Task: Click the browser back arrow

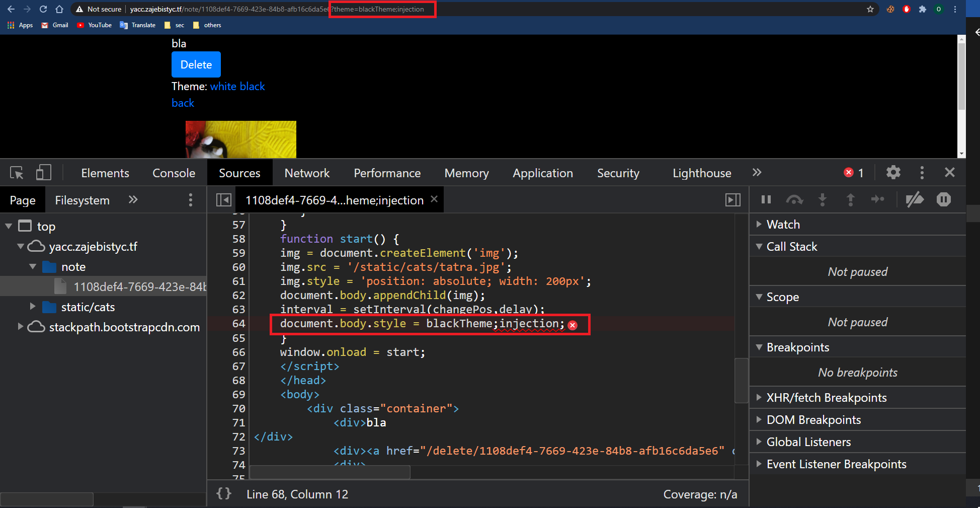Action: pos(11,9)
